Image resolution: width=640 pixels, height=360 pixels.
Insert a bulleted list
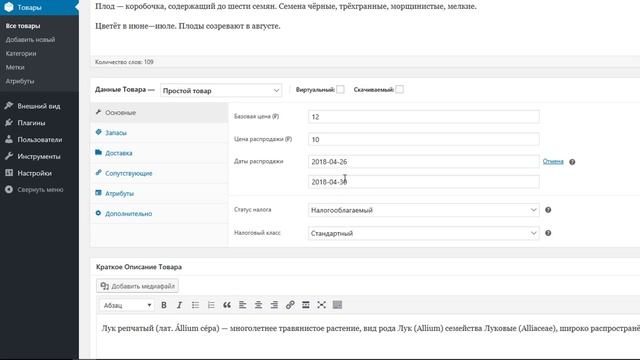196,305
